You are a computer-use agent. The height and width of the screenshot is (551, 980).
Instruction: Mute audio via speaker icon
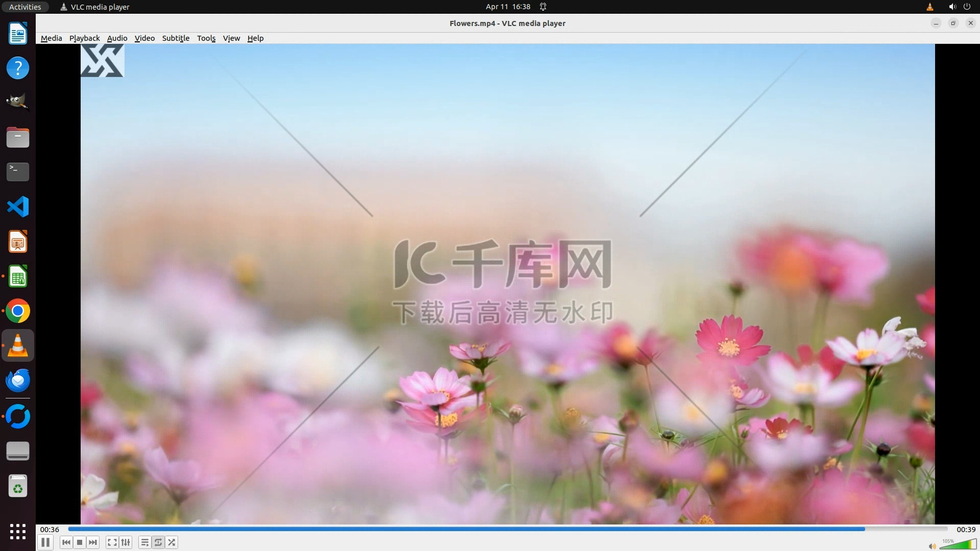tap(932, 546)
